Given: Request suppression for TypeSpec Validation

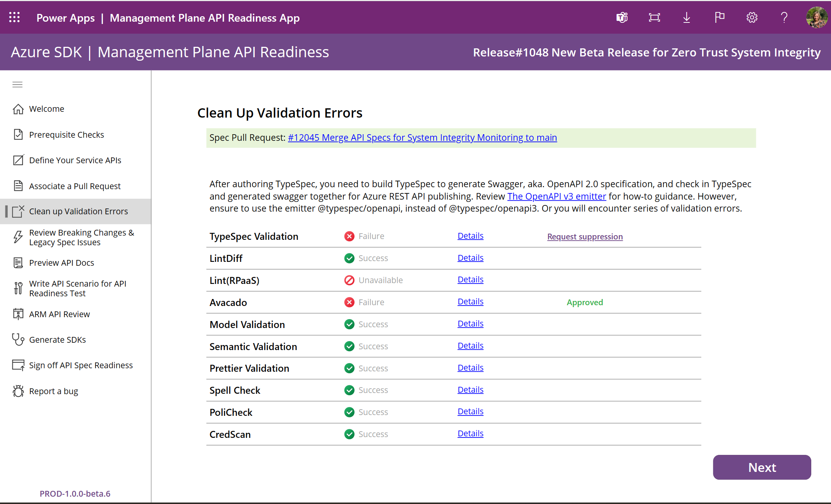Looking at the screenshot, I should [x=584, y=236].
